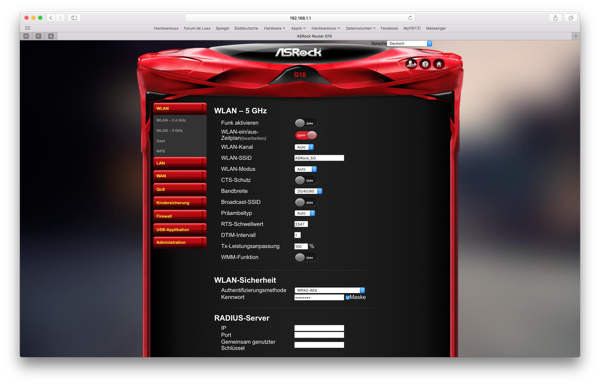Go back in Safari history
Viewport: 600px width, 385px height.
point(51,18)
